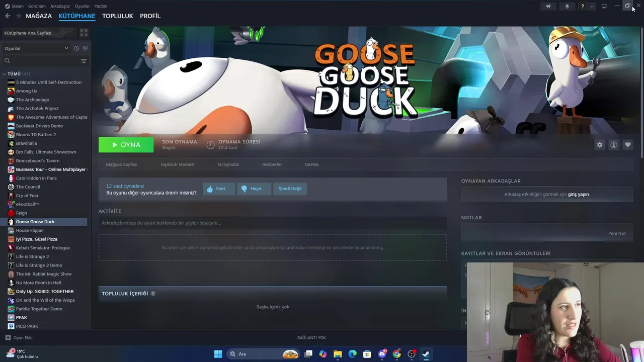Viewport: 644px width, 362px height.
Task: Select Goose Goose Duck in the list
Action: pyautogui.click(x=35, y=222)
